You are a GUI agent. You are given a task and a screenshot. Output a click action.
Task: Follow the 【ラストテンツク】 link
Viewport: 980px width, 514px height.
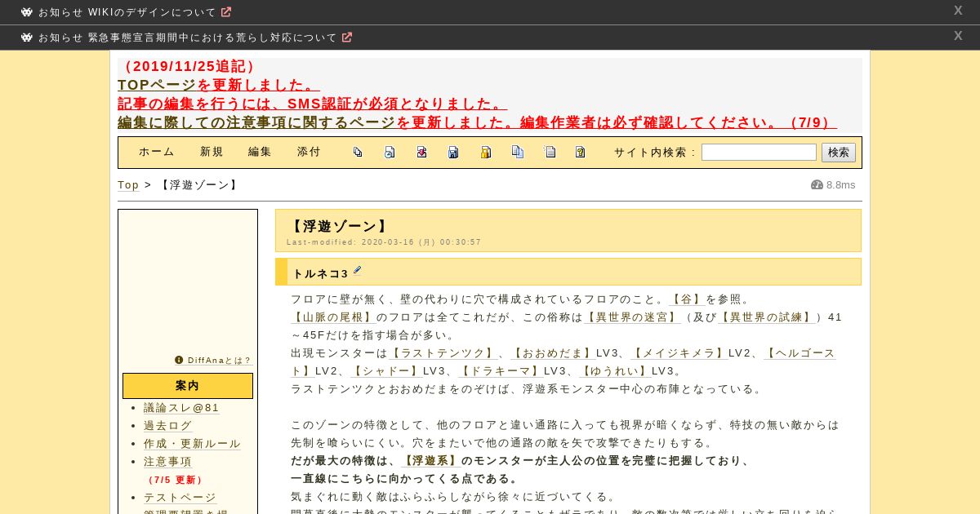pos(443,353)
